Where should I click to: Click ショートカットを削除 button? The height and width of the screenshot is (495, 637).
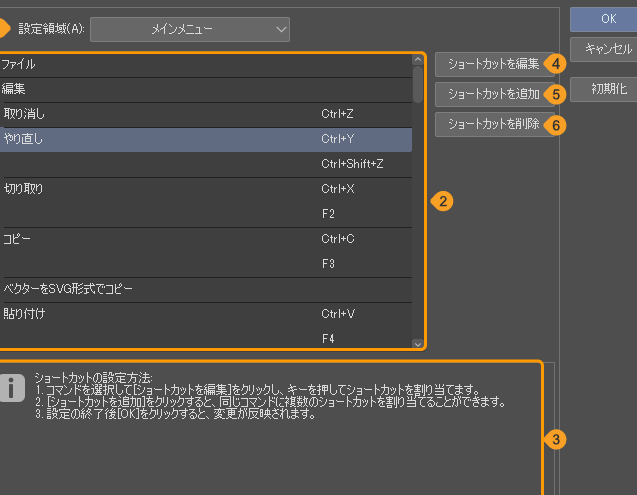(494, 124)
